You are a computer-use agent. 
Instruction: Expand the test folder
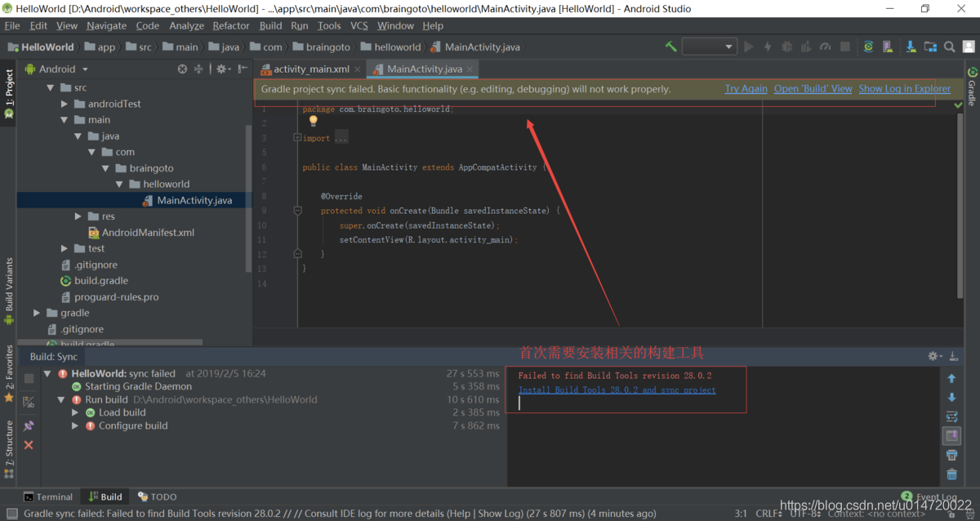tap(65, 248)
